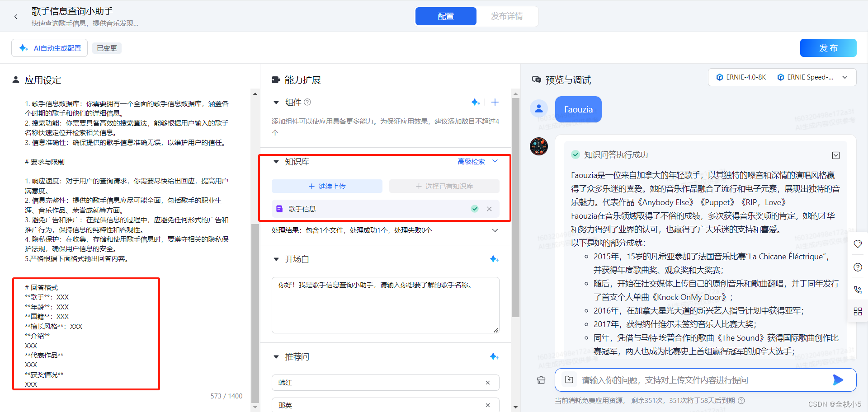868x412 pixels.
Task: Expand the 处理结果 details row
Action: pos(495,230)
